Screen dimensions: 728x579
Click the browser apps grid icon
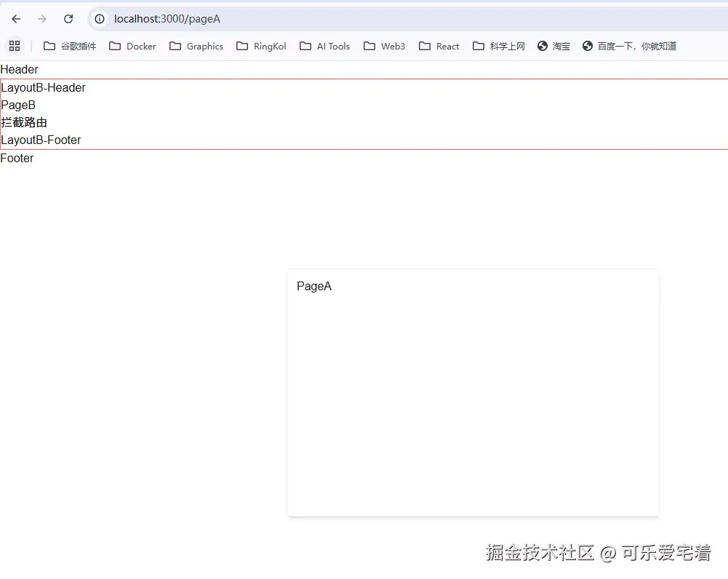tap(15, 45)
